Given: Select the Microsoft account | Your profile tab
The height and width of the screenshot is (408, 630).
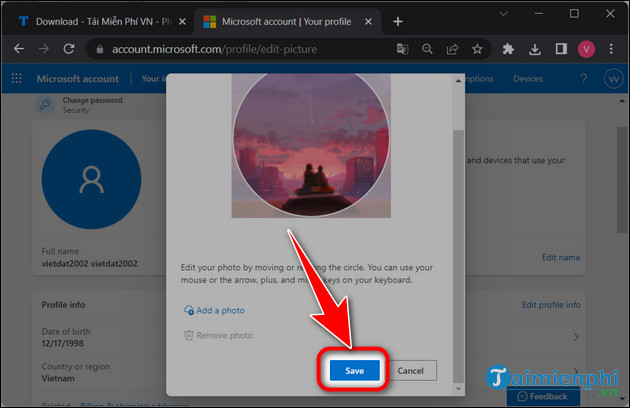Looking at the screenshot, I should [286, 22].
